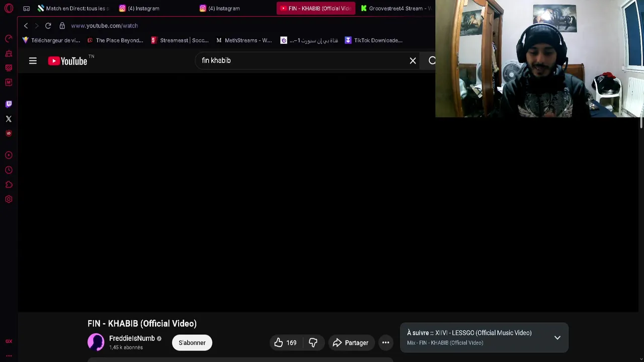Select the FIN - KHABIB YouTube tab
644x362 pixels.
[x=315, y=9]
